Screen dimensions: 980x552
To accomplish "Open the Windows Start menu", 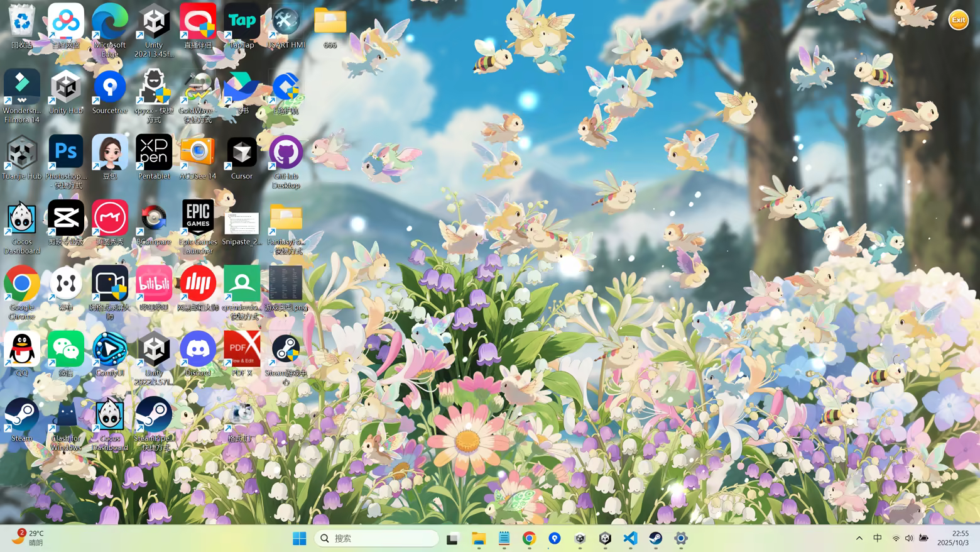I will pyautogui.click(x=300, y=538).
